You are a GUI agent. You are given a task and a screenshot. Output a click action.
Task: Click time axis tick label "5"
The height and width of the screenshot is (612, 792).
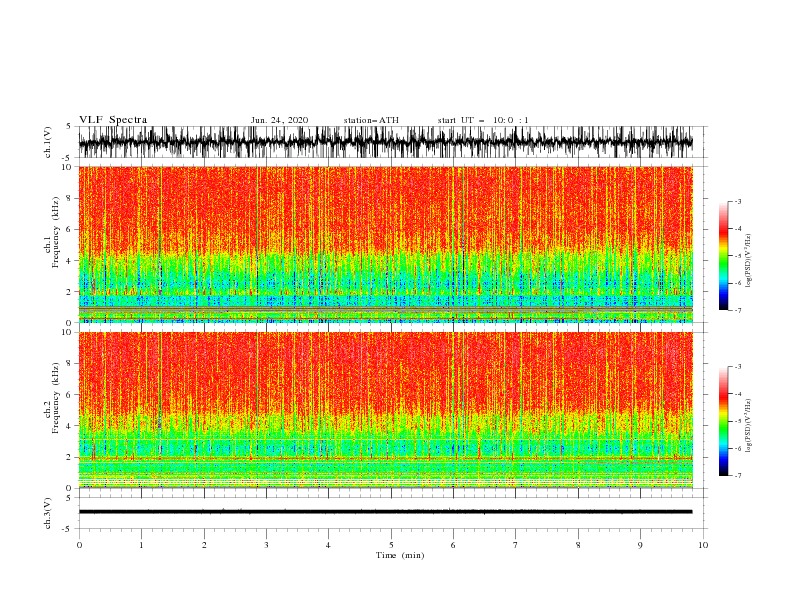[391, 545]
